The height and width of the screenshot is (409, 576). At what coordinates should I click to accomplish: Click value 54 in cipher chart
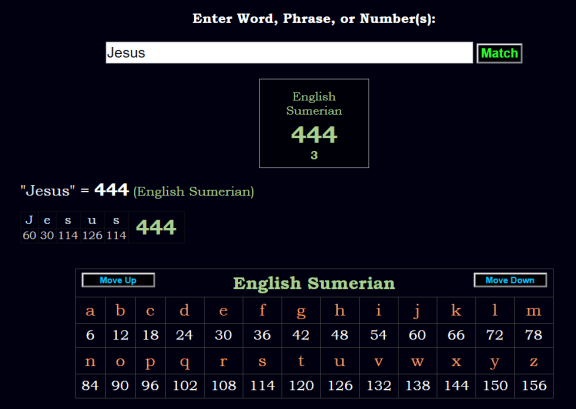(x=379, y=335)
